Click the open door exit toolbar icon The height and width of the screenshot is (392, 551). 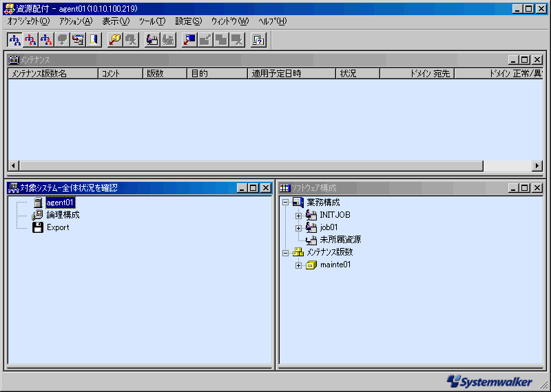tap(94, 40)
